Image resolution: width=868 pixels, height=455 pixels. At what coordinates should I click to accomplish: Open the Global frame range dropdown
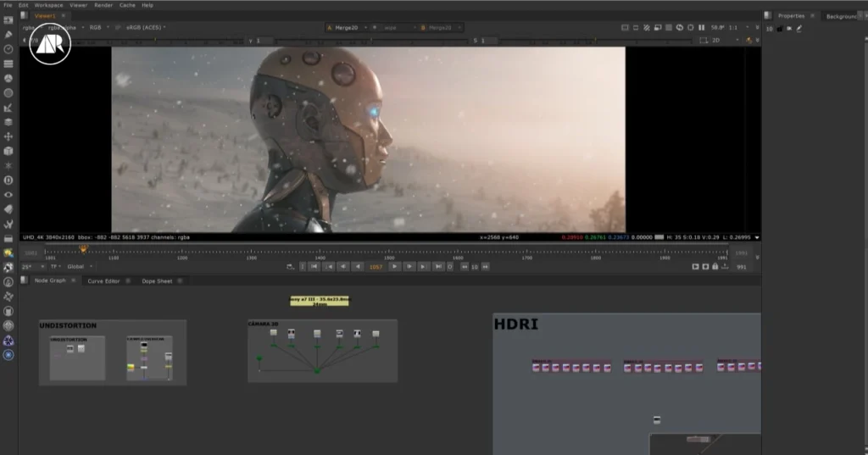(80, 267)
